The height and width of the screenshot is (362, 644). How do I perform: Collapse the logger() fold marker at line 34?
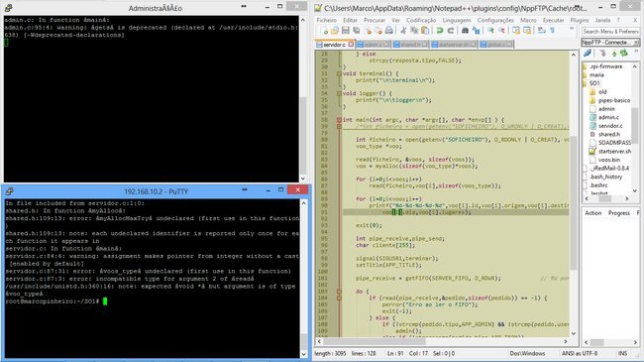[339, 94]
